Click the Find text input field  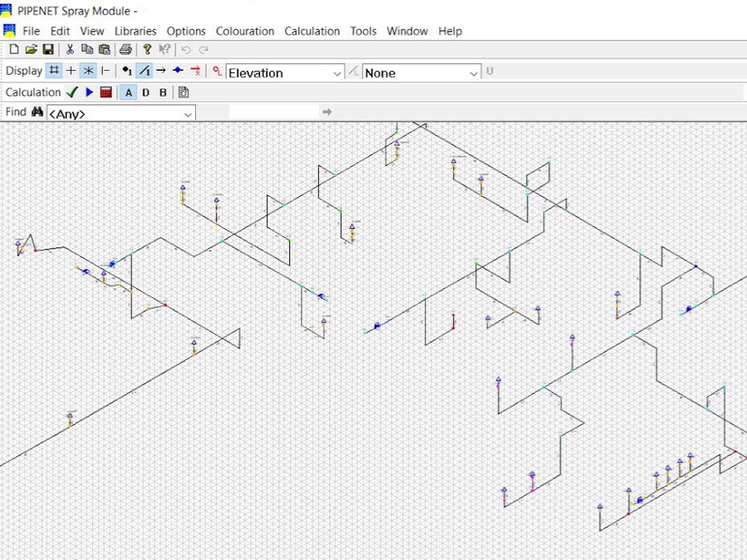click(272, 112)
